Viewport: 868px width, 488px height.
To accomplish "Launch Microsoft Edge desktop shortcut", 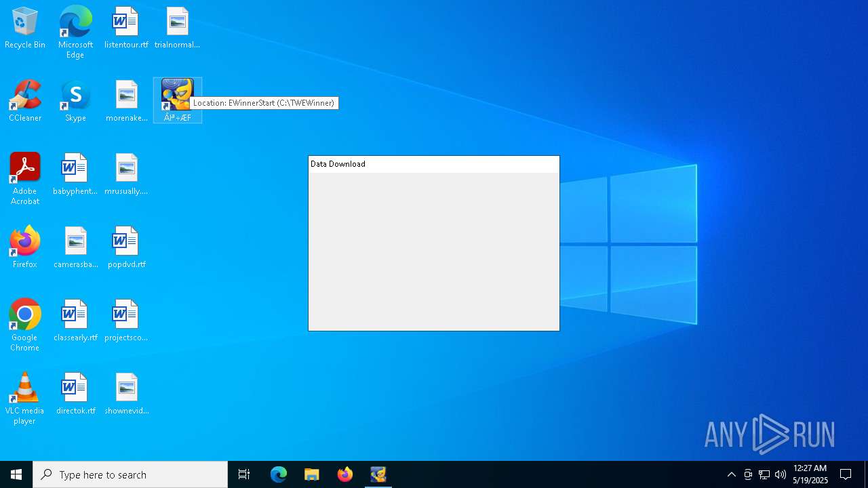I will 75,33.
